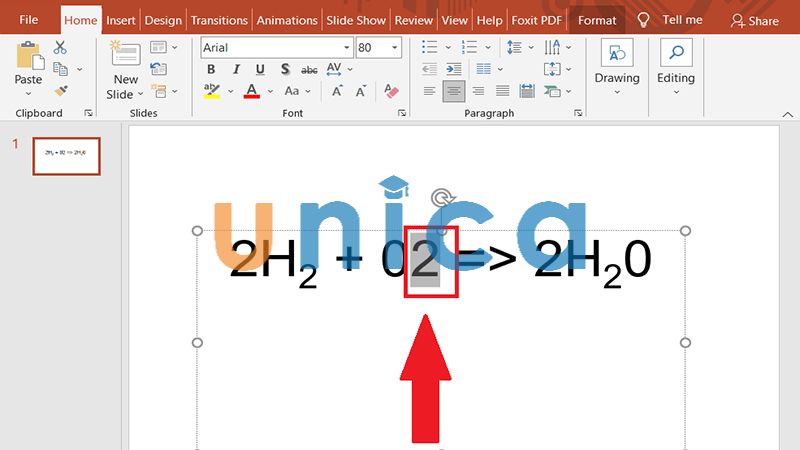Click the Tell me lightbulb icon
800x450 pixels.
pyautogui.click(x=643, y=20)
